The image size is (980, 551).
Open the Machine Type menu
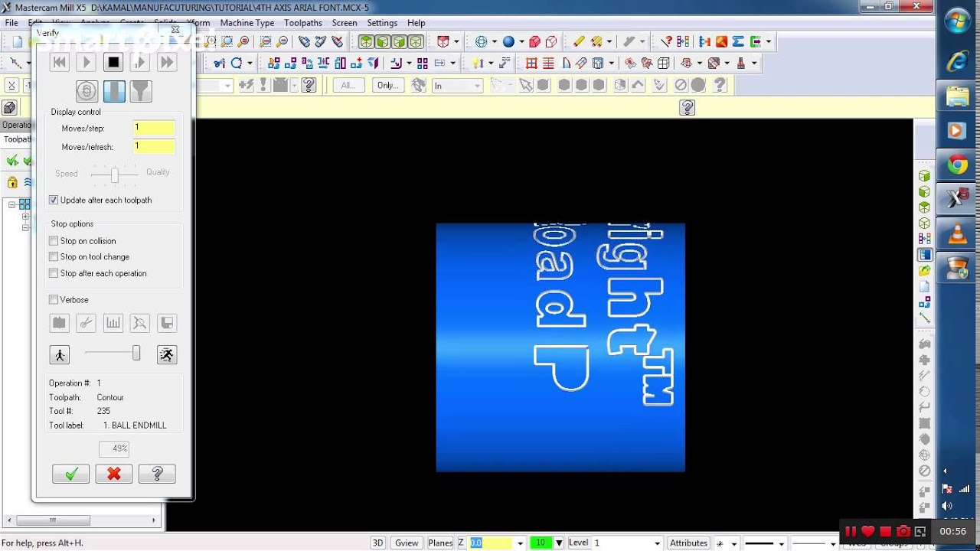click(247, 23)
